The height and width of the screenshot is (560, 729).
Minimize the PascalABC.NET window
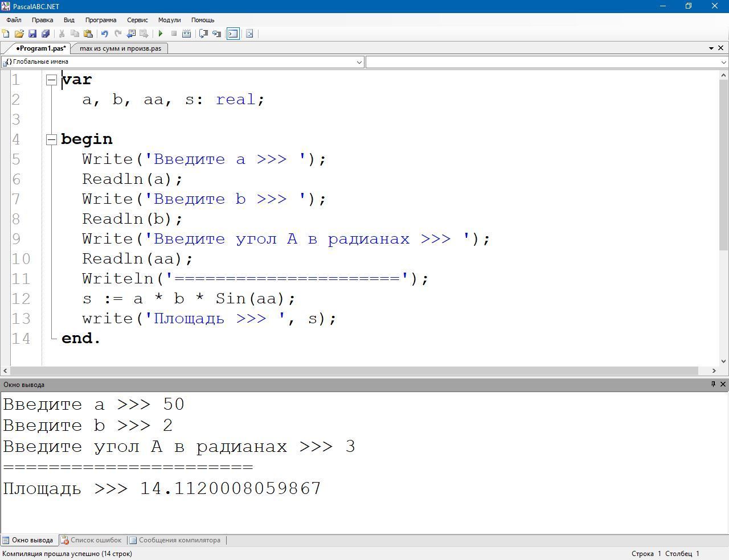(x=663, y=6)
